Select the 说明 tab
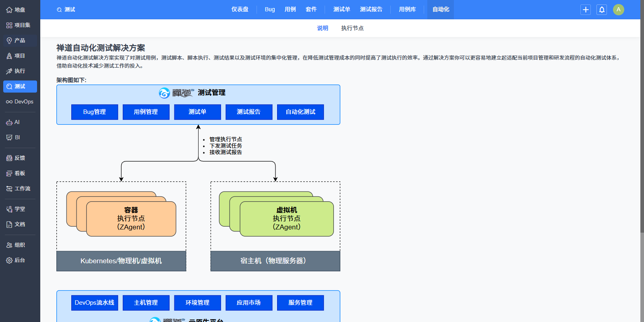644x322 pixels. click(x=322, y=28)
